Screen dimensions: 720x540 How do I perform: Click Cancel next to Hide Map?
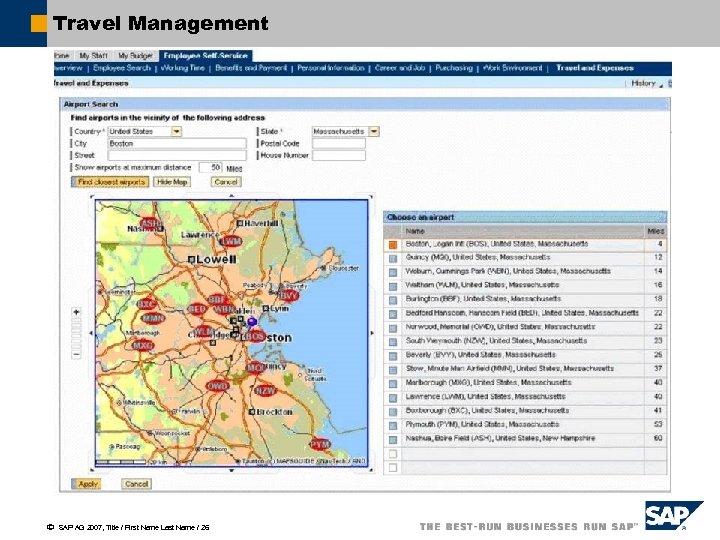point(226,182)
